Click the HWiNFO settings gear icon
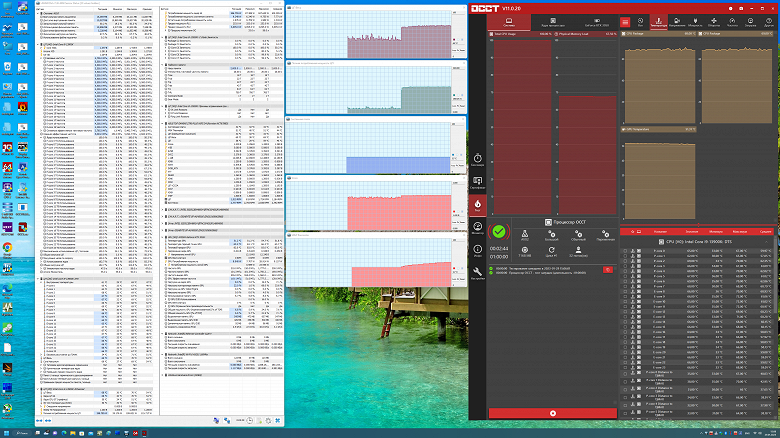The width and height of the screenshot is (780, 438). coord(269,421)
